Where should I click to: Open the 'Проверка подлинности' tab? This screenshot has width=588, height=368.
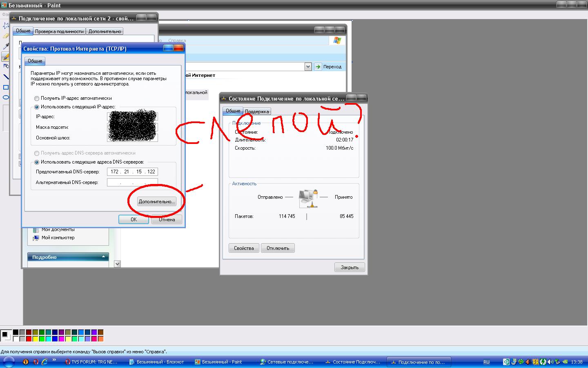pyautogui.click(x=59, y=31)
